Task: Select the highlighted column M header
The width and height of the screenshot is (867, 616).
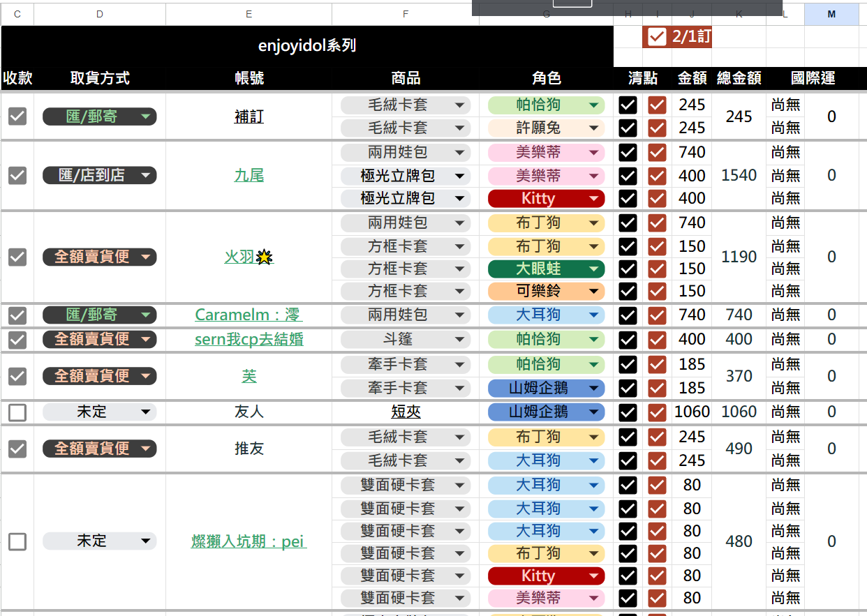Action: (831, 14)
